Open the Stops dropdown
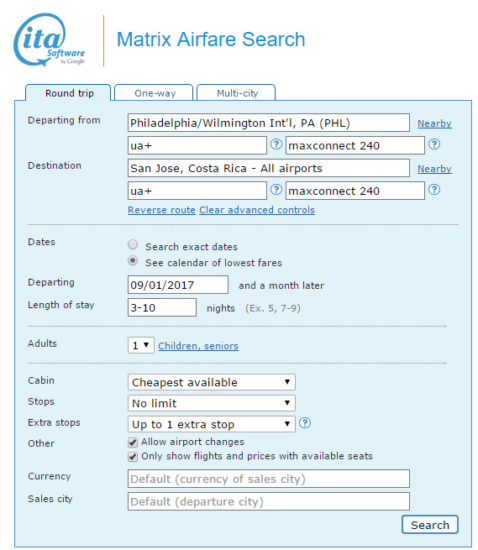 point(211,403)
